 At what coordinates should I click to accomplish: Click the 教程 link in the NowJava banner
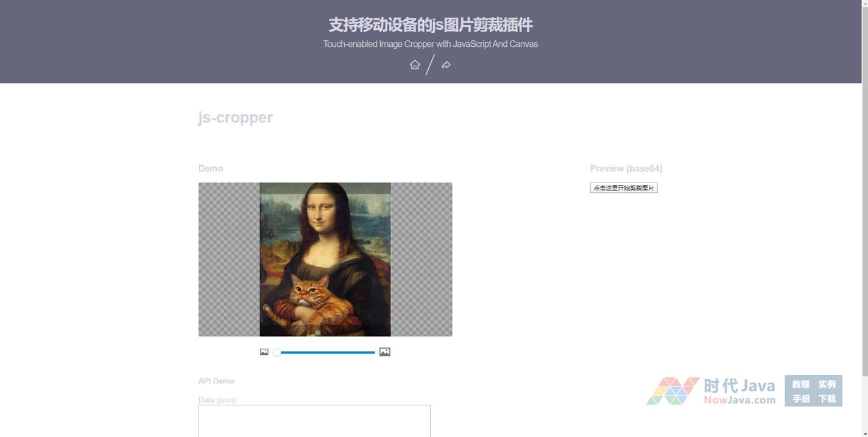tap(800, 384)
